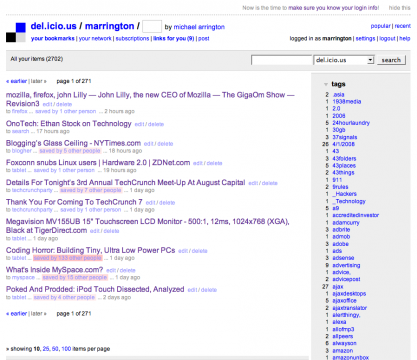Show 100 items per page
The height and width of the screenshot is (360, 417).
coord(66,349)
